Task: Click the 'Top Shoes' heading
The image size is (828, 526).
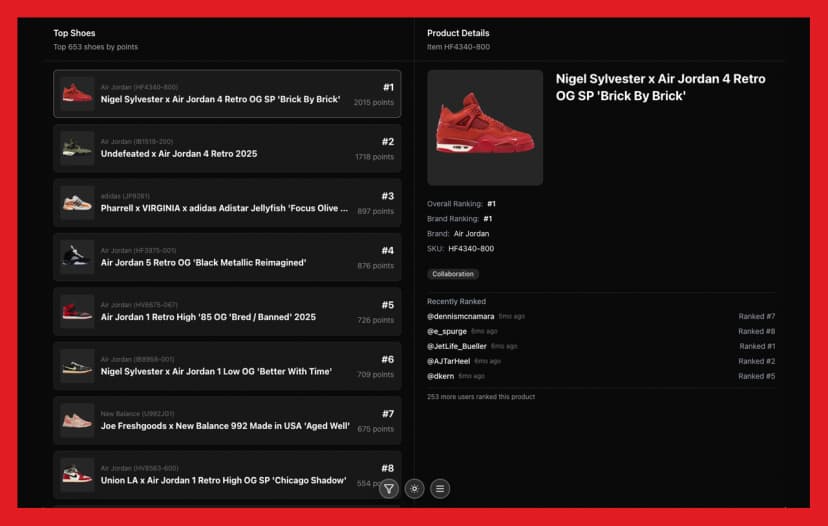Action: click(x=74, y=33)
